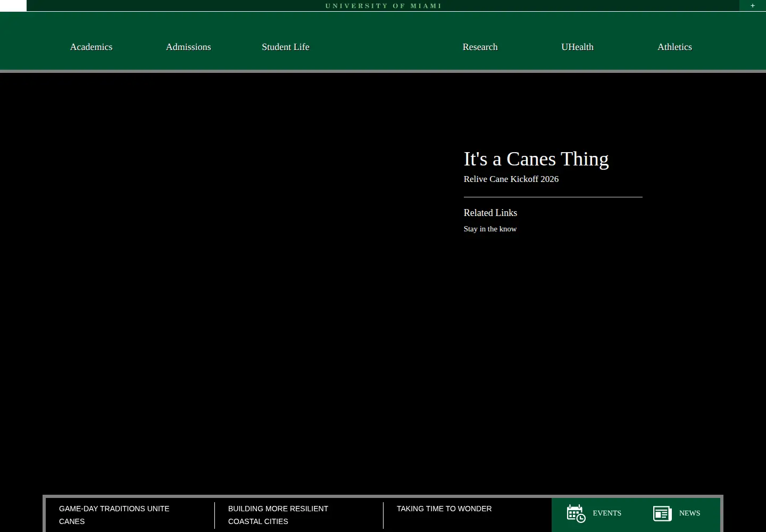Image resolution: width=766 pixels, height=532 pixels.
Task: Click the University of Miami header title
Action: coord(384,6)
